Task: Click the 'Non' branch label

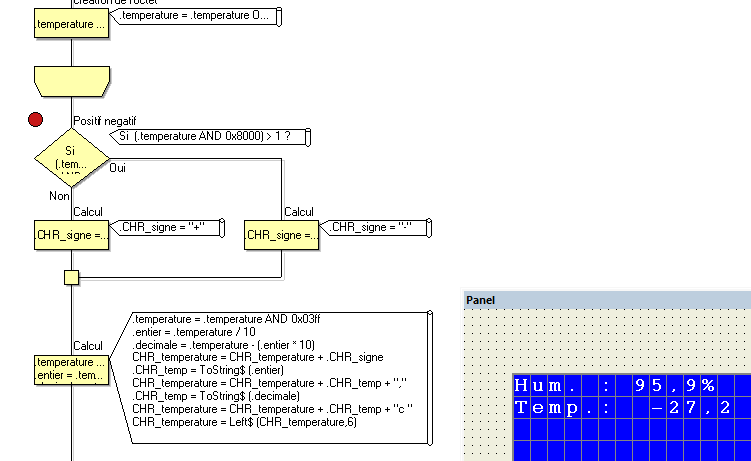Action: point(59,196)
